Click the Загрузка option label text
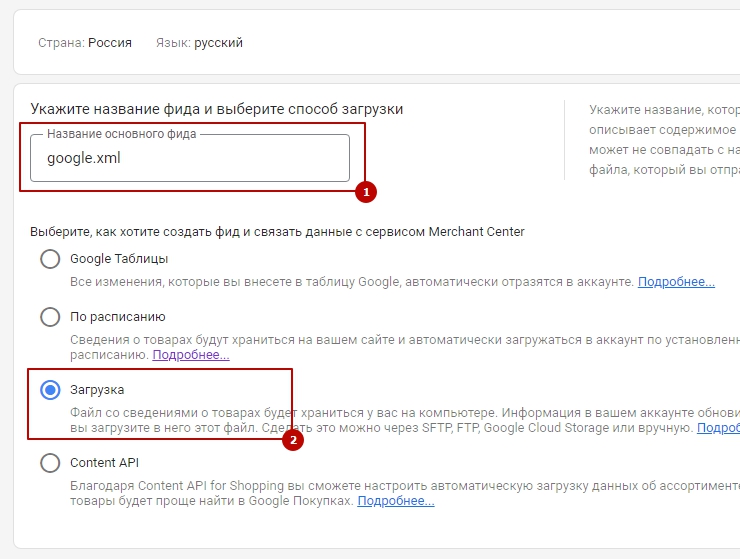Viewport: 740px width, 559px height. coord(97,390)
